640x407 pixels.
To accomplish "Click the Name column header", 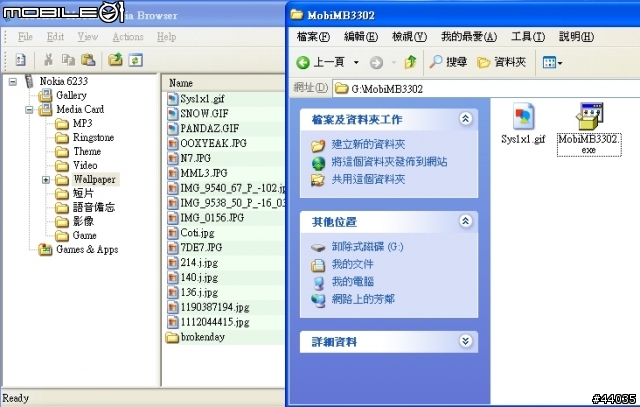I will point(223,83).
